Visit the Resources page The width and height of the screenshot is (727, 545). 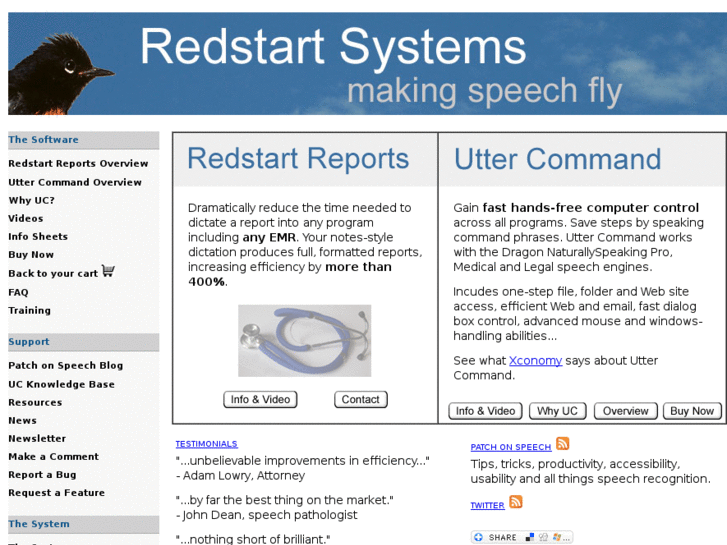35,402
